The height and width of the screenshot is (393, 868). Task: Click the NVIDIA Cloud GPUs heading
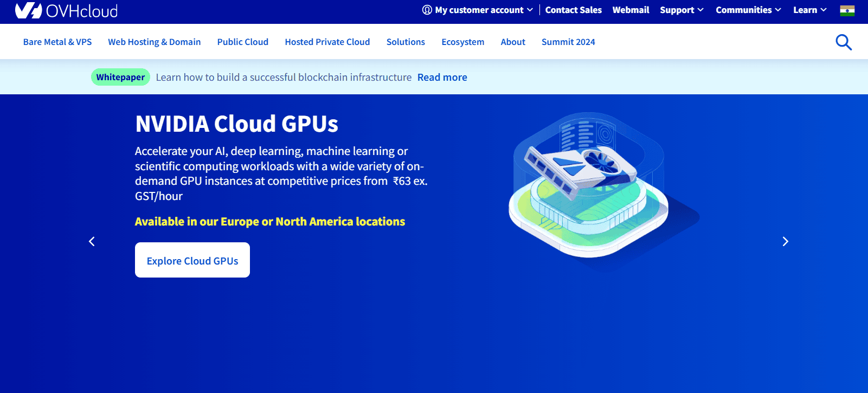tap(237, 124)
